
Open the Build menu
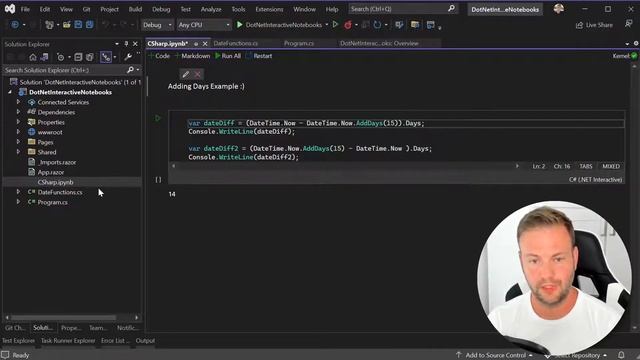coord(135,9)
